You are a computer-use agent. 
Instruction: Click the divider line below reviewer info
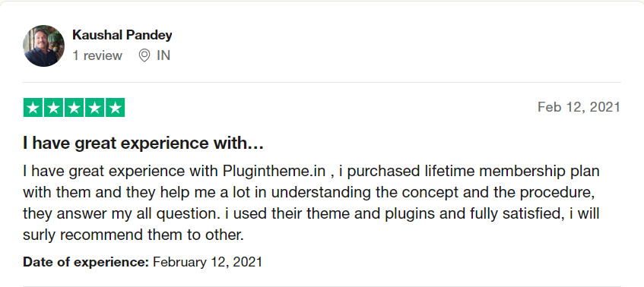[x=322, y=83]
